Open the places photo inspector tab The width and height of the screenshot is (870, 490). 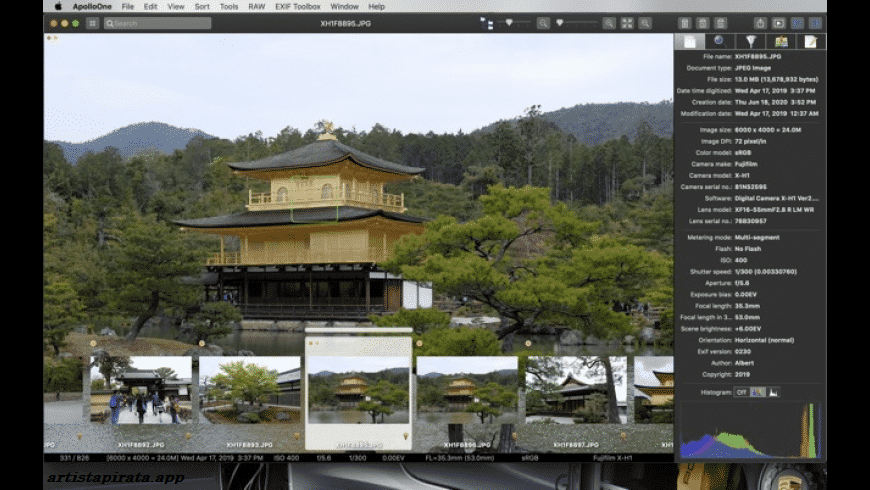tap(780, 41)
